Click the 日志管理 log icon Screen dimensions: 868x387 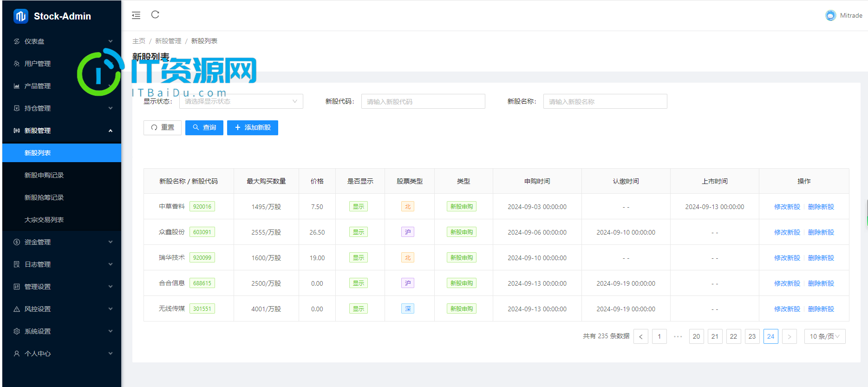click(17, 264)
